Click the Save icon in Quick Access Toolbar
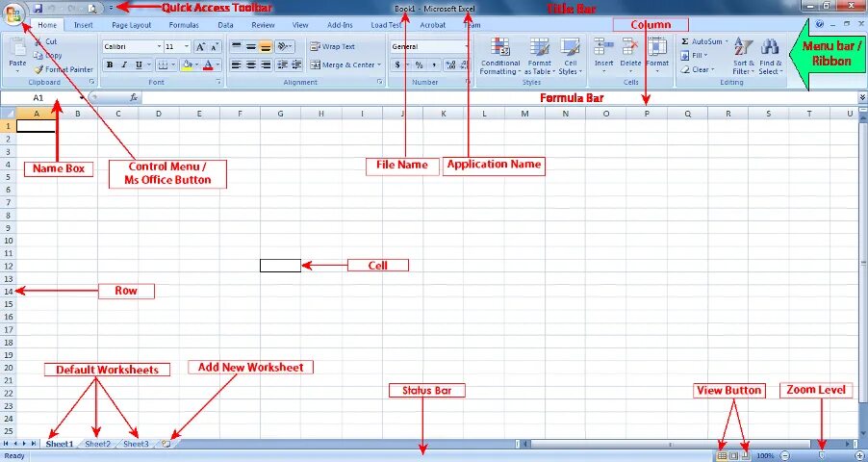Viewport: 868px width, 462px height. click(x=38, y=9)
